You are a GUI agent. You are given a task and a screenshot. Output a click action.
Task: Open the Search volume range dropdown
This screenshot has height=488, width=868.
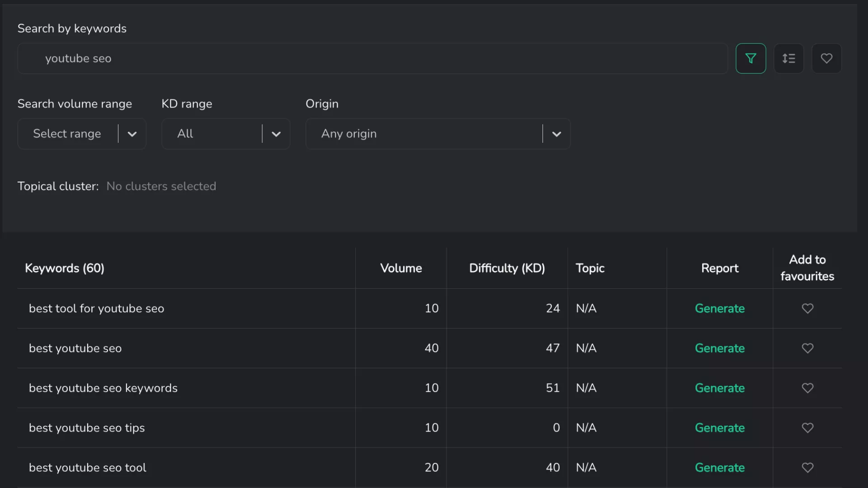pyautogui.click(x=81, y=134)
